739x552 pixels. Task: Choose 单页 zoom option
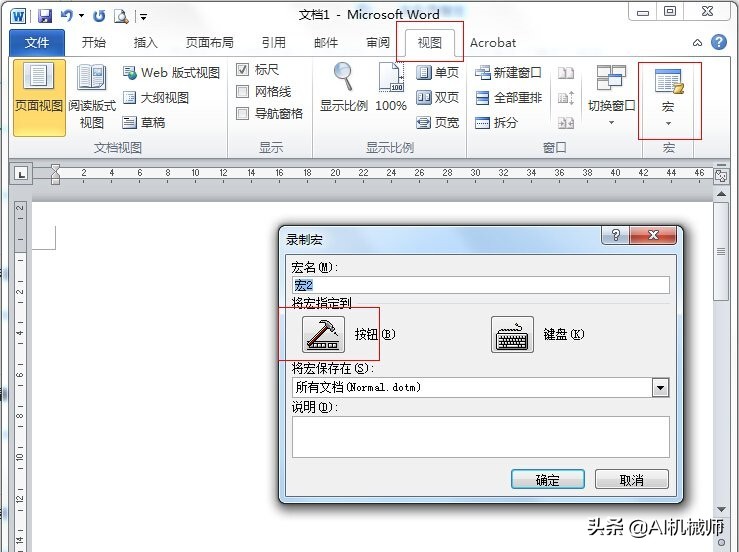tap(437, 73)
